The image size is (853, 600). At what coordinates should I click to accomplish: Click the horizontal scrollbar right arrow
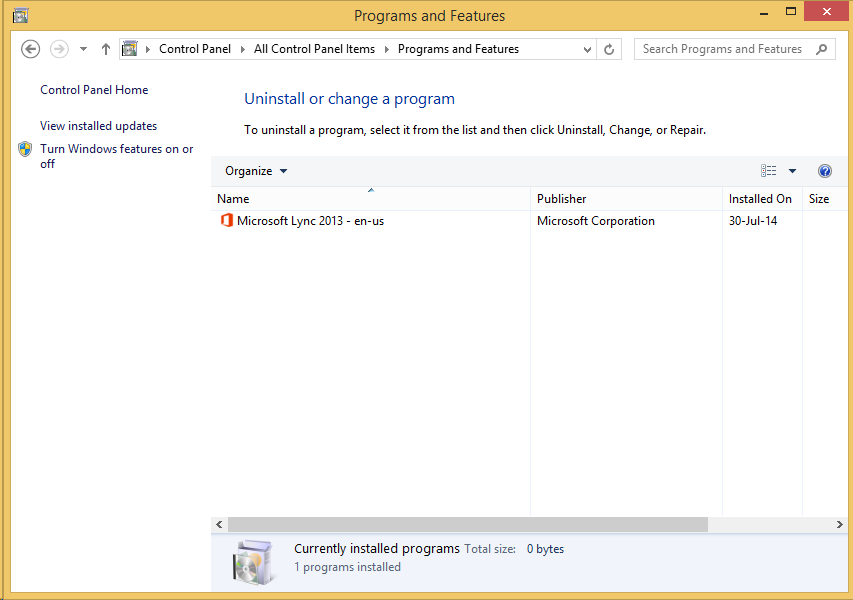pos(840,524)
